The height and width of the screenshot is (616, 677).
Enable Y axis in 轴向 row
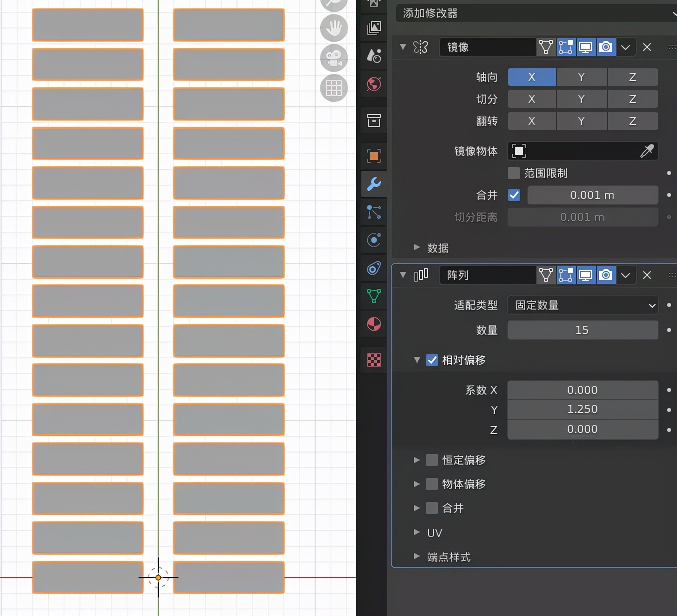click(x=581, y=77)
